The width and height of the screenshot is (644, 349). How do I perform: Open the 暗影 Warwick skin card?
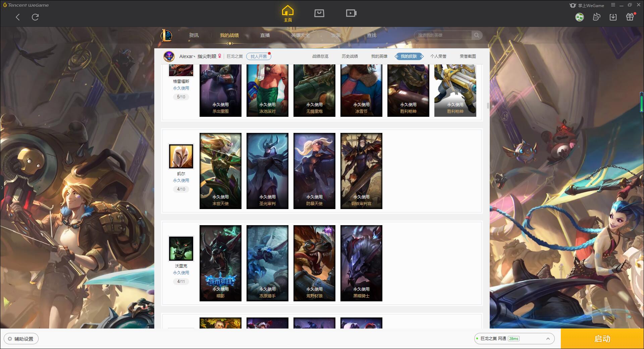point(220,263)
